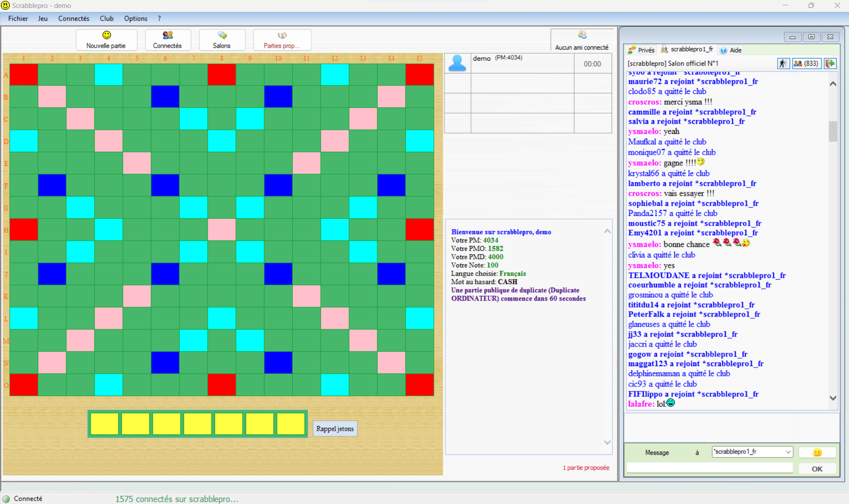Leave the salon with the door icon
The height and width of the screenshot is (504, 849).
click(830, 64)
